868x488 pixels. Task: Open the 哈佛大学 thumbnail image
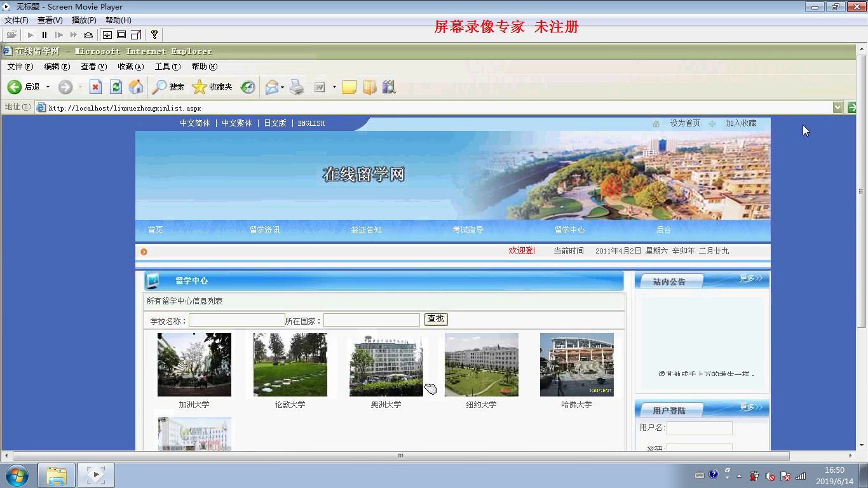click(x=577, y=365)
